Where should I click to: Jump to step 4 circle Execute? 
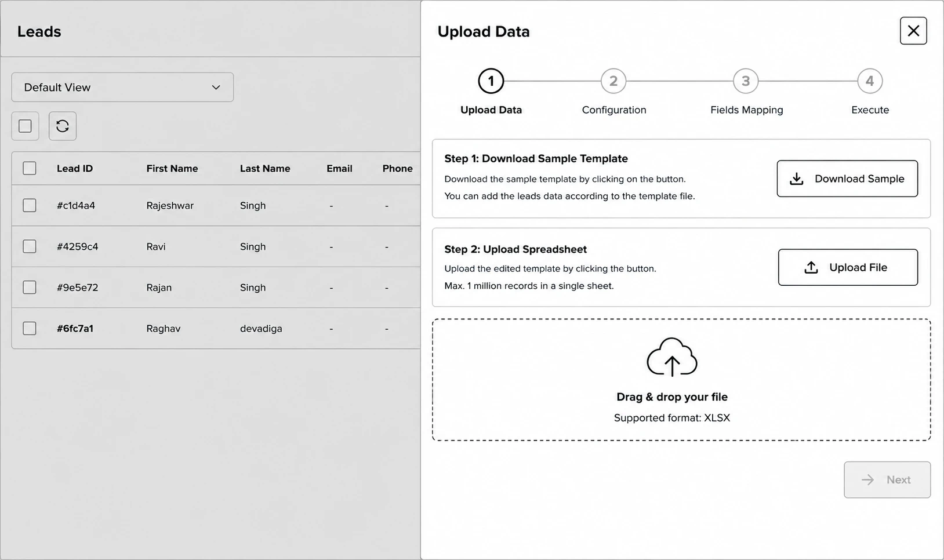click(x=870, y=81)
